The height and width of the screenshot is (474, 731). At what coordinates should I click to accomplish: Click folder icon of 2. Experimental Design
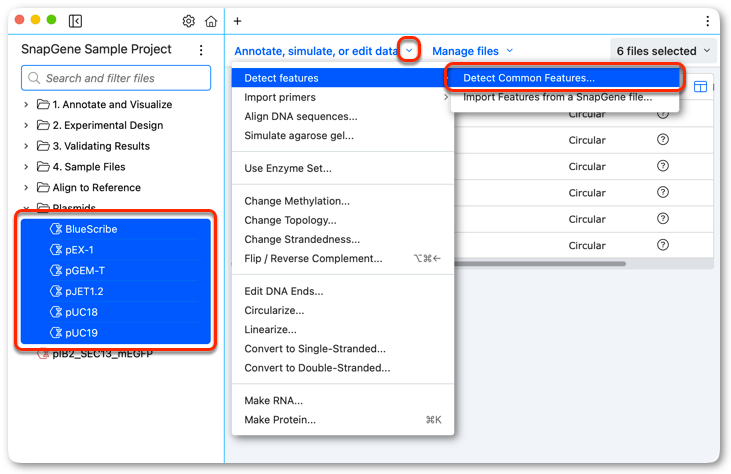43,125
